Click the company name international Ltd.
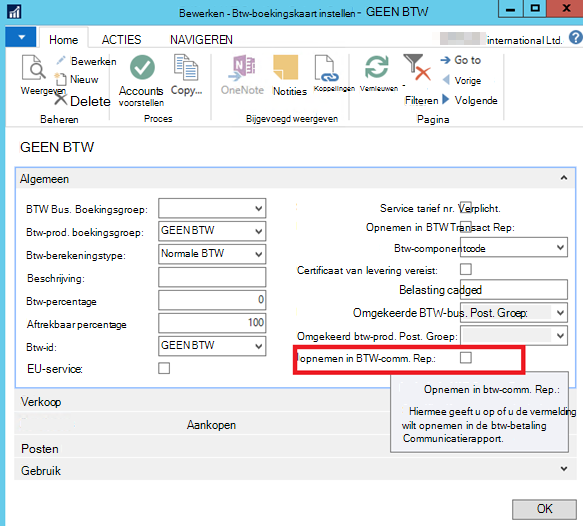This screenshot has width=583, height=526. [x=524, y=40]
